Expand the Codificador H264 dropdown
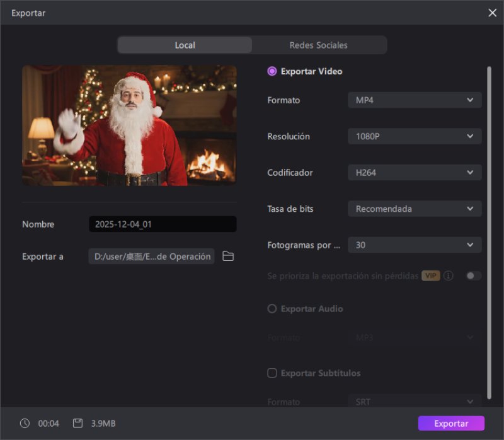This screenshot has width=504, height=440. coord(414,172)
